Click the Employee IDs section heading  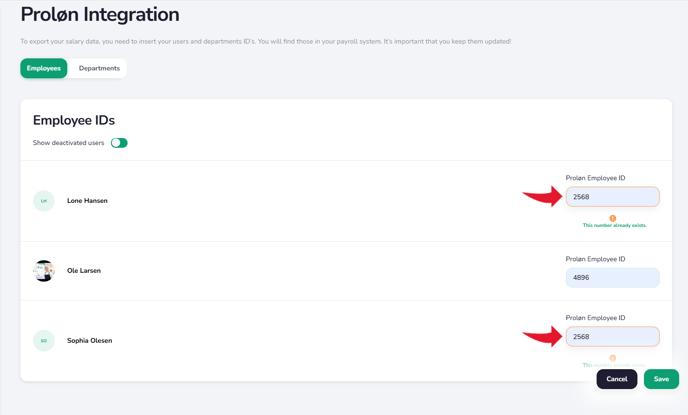point(74,120)
